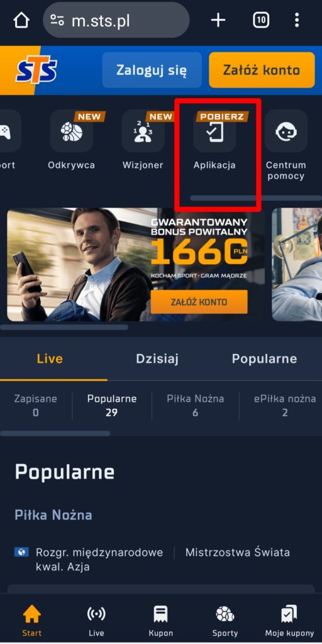Open the Odkrywca feature icon
The height and width of the screenshot is (644, 322).
72,131
